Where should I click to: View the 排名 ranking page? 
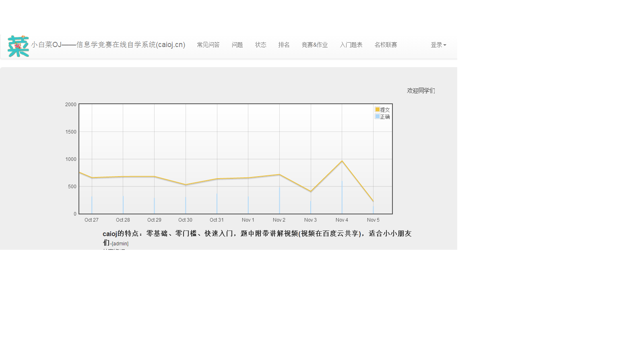pyautogui.click(x=284, y=45)
